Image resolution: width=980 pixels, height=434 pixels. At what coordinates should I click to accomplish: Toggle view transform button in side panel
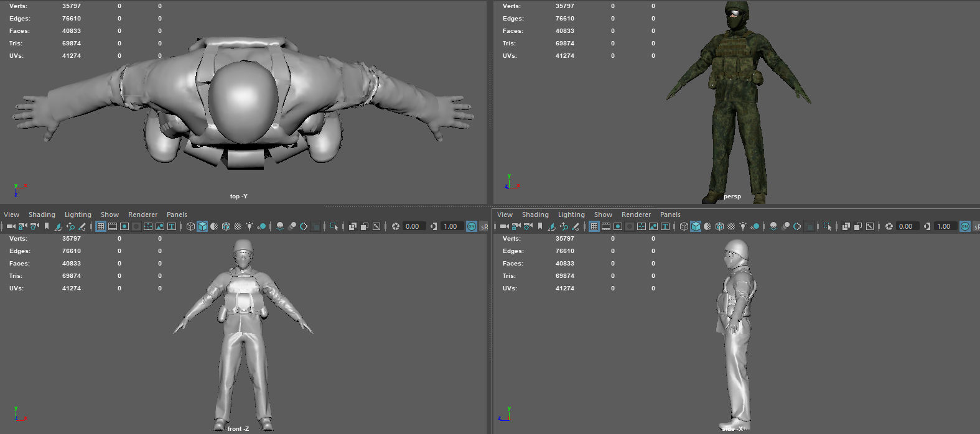tap(964, 226)
